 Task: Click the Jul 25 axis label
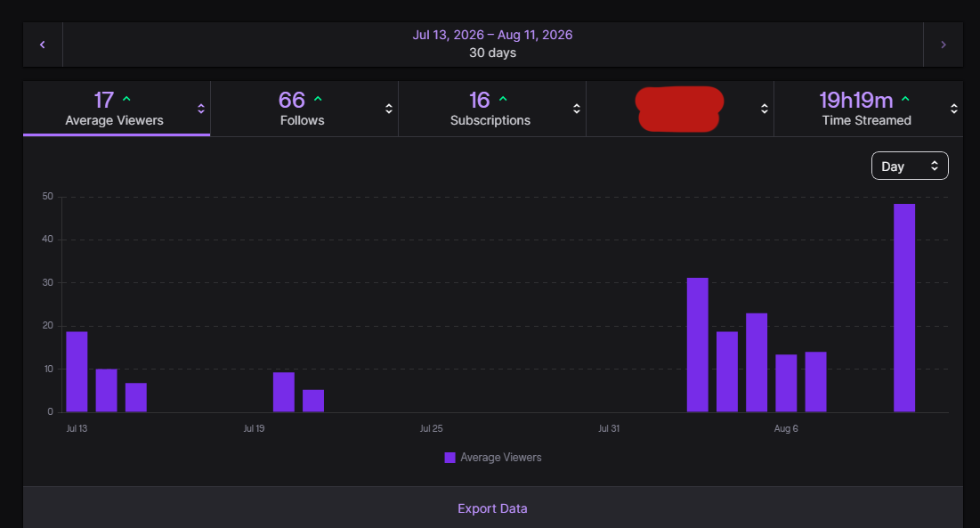click(x=431, y=428)
